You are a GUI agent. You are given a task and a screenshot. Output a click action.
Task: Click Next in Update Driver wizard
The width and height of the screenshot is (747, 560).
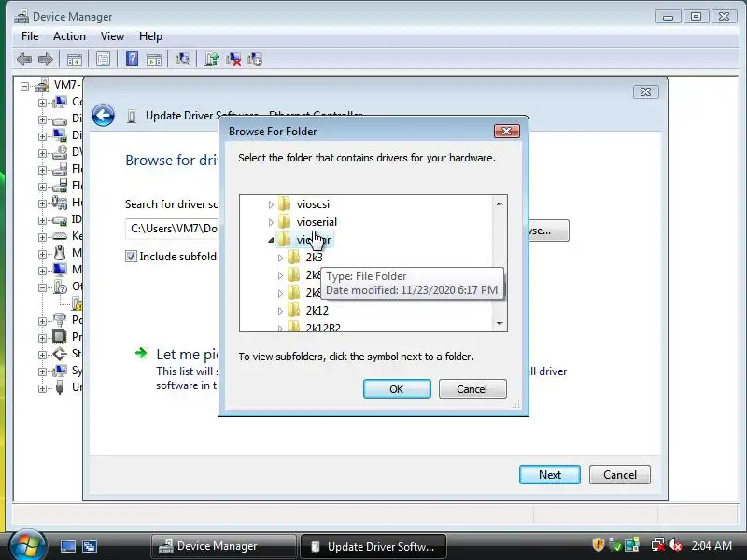point(550,475)
